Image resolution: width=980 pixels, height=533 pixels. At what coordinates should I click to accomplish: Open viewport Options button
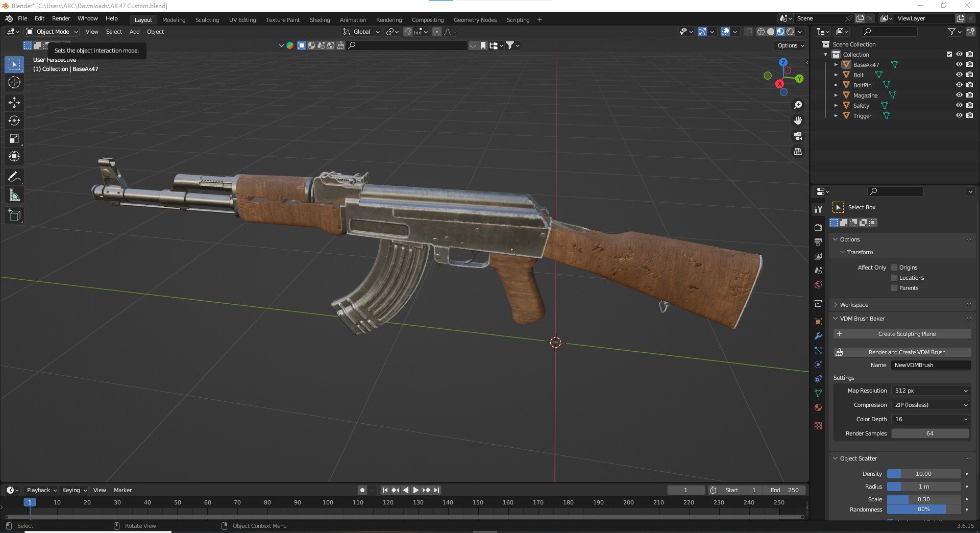[790, 45]
